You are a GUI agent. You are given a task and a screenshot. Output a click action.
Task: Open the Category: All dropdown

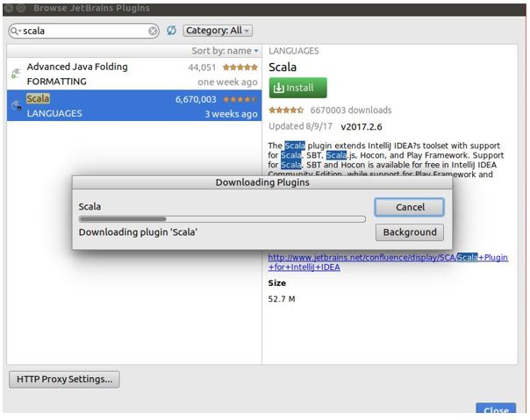tap(218, 31)
